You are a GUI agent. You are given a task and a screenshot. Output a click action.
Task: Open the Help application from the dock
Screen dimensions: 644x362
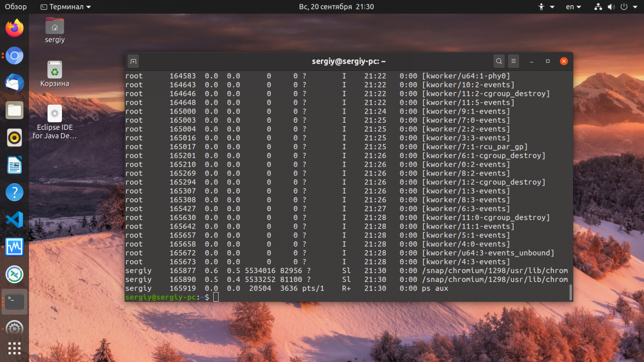point(14,192)
